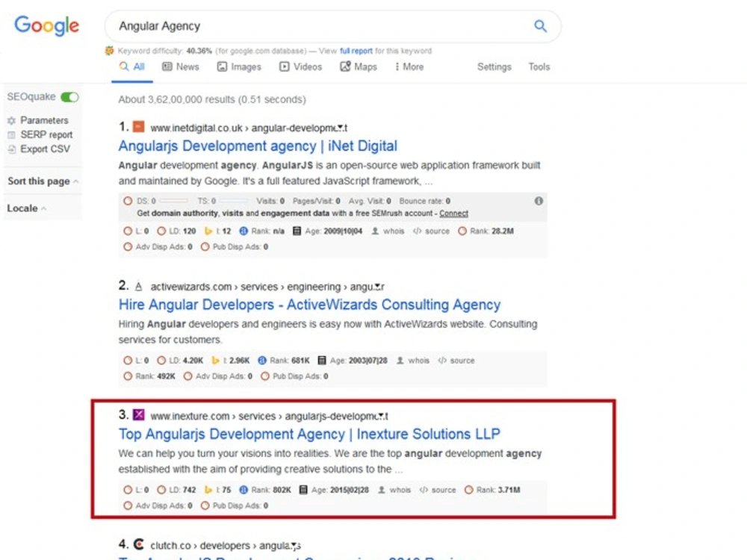Click the magnifier search icon in search box

point(540,25)
